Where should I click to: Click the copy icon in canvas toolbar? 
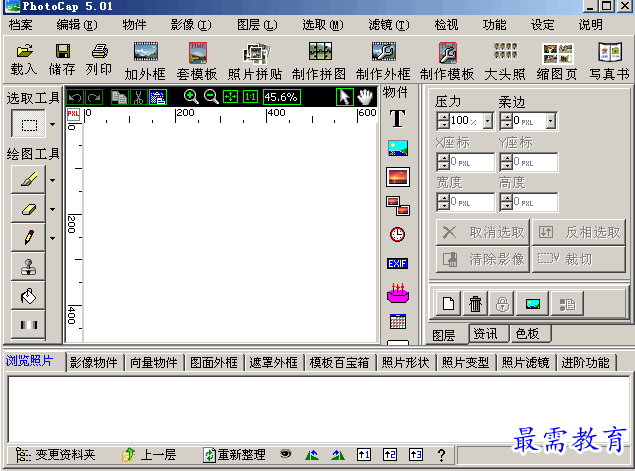point(119,97)
